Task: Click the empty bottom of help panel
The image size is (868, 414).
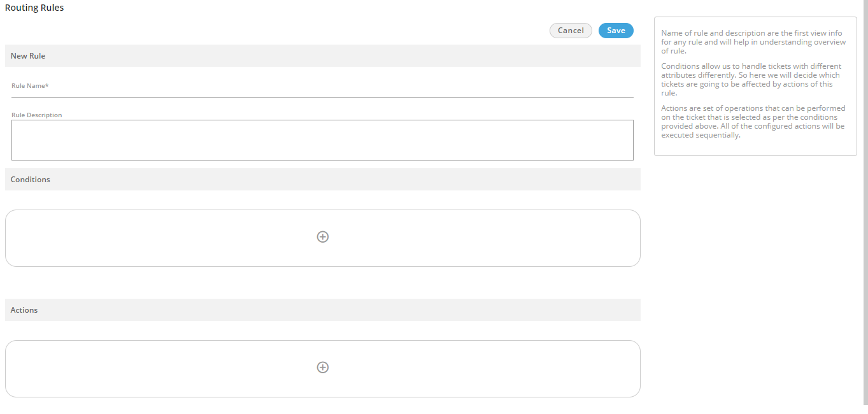Action: [x=755, y=148]
